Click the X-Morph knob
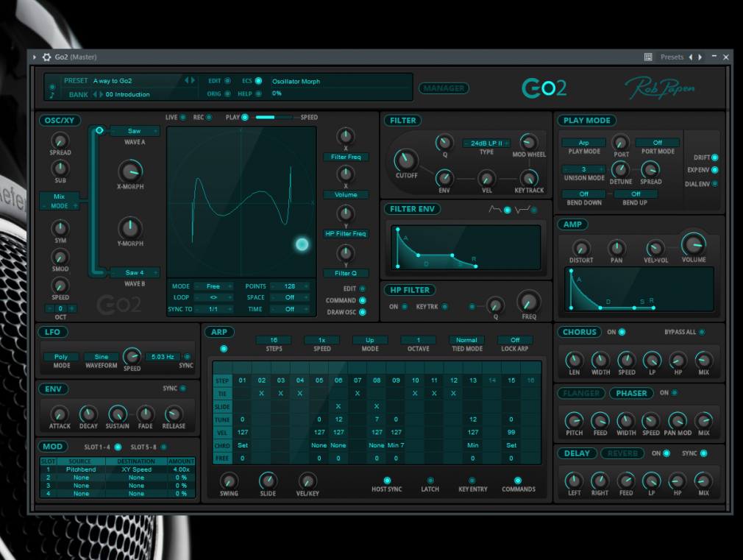 point(130,171)
